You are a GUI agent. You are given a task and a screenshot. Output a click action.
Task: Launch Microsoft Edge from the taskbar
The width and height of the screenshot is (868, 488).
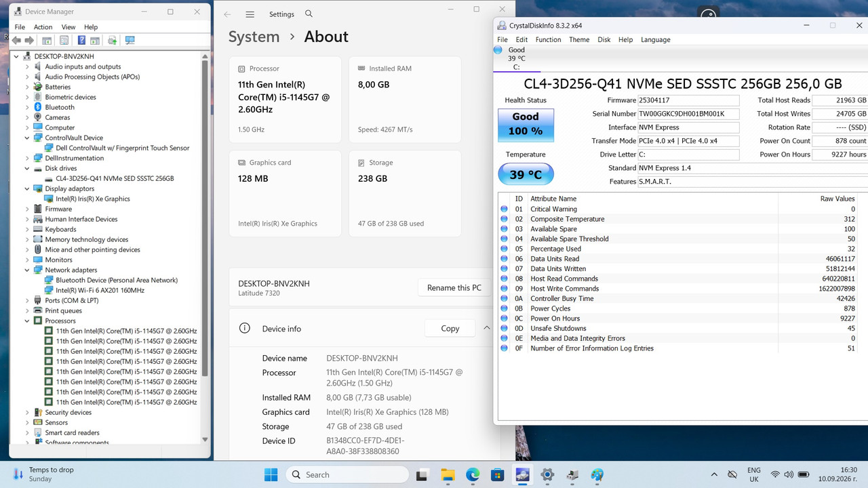[x=473, y=474]
